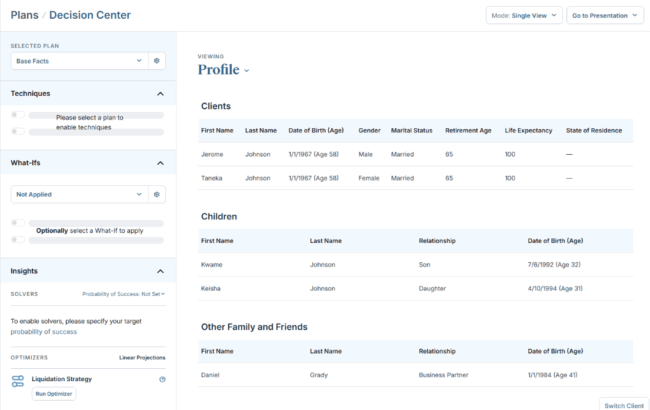Follow the probability of success link

[x=44, y=332]
